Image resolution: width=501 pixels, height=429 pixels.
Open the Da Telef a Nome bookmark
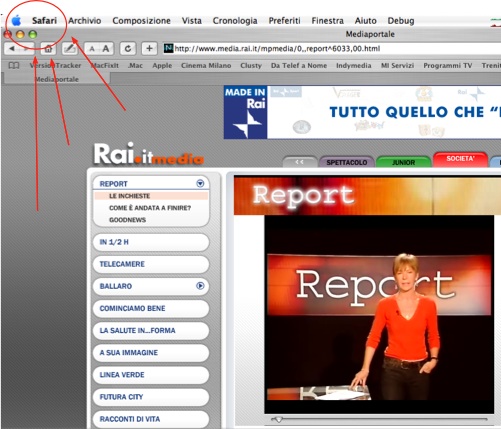(299, 65)
